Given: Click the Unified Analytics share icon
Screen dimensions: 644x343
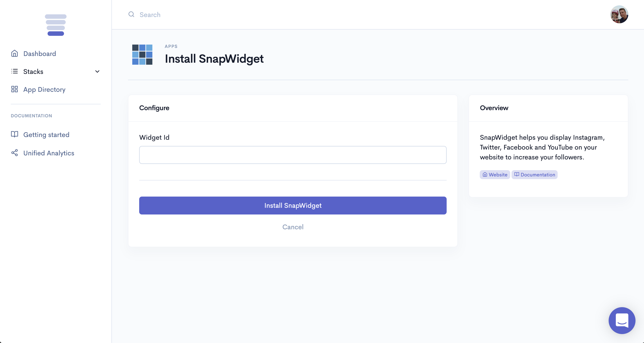Looking at the screenshot, I should click(x=15, y=153).
